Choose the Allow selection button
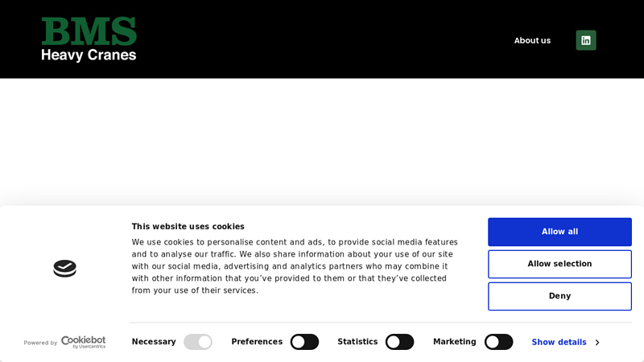 tap(559, 264)
